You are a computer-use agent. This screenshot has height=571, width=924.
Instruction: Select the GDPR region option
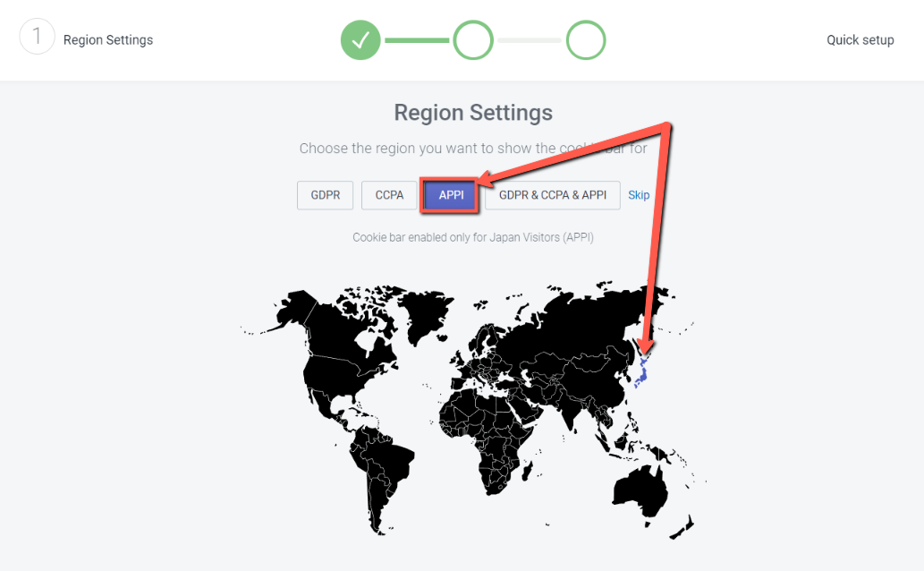tap(325, 194)
